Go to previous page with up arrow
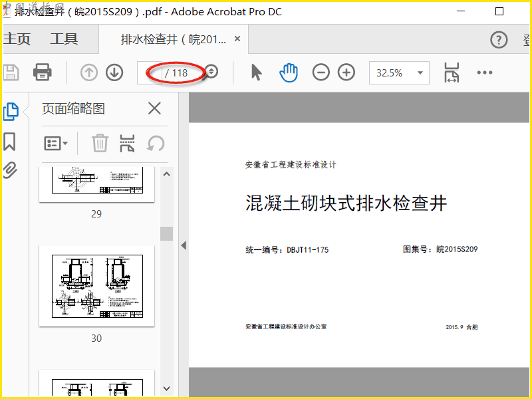The width and height of the screenshot is (532, 399). (x=89, y=72)
